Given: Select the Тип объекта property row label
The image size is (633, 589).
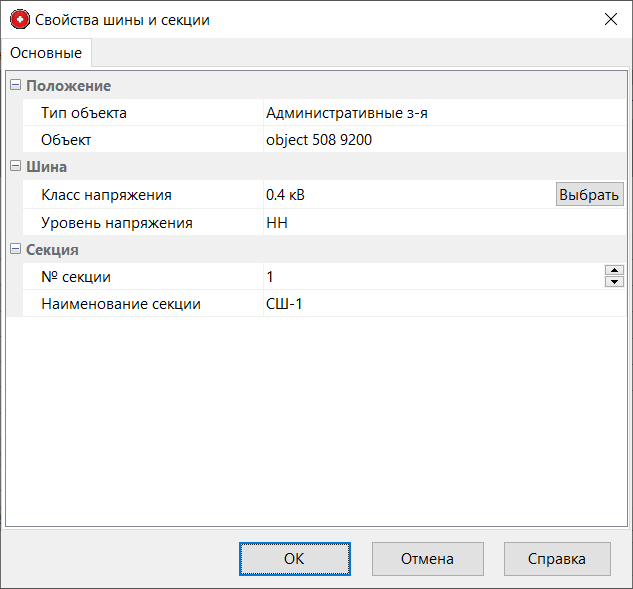Looking at the screenshot, I should (84, 113).
